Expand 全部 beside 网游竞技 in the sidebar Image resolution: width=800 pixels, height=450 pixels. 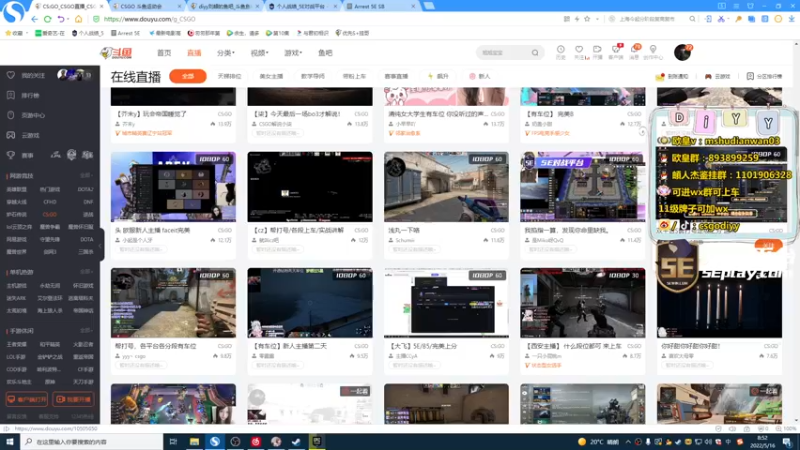click(86, 176)
